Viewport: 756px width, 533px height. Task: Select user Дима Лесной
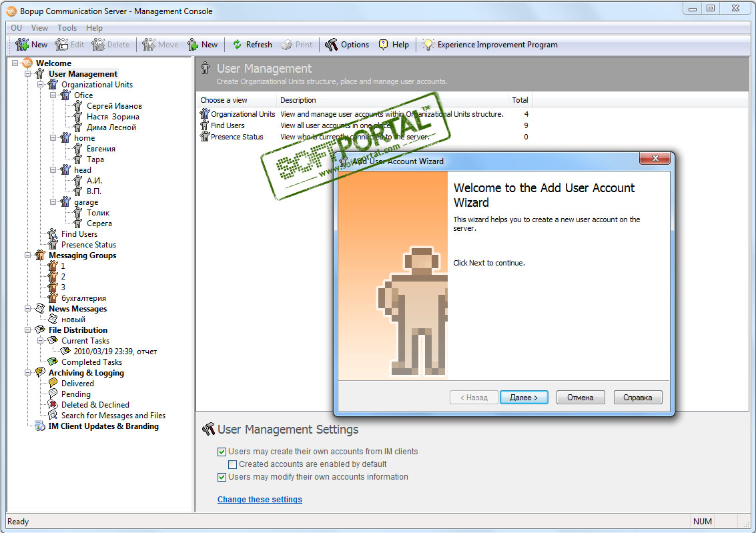click(111, 127)
